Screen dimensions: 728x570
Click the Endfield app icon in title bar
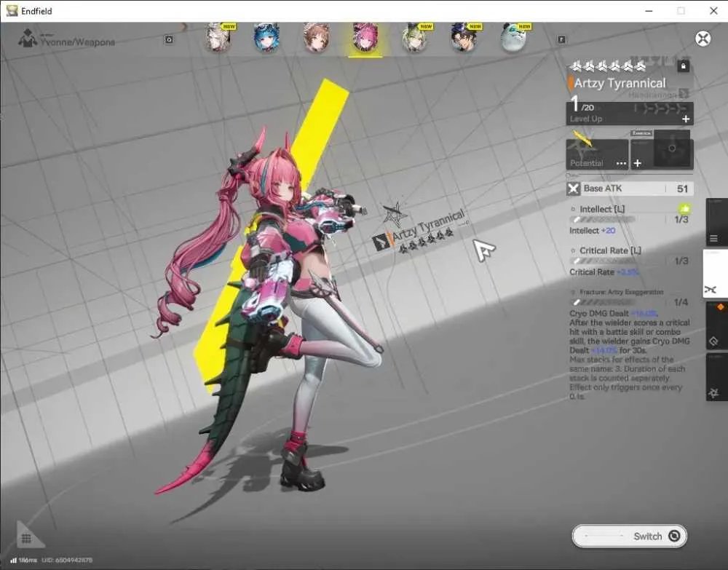[12, 11]
